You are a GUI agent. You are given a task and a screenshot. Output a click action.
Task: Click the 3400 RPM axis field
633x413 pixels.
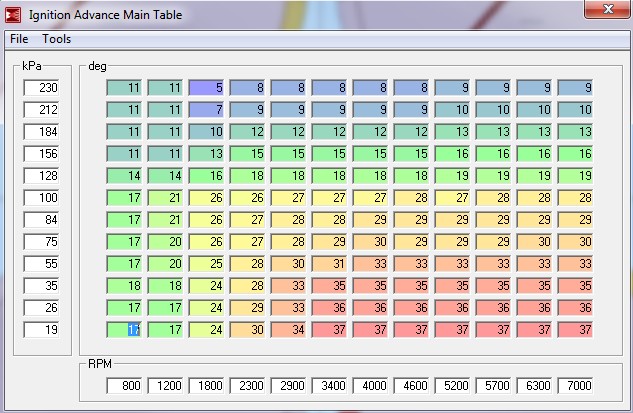[329, 386]
